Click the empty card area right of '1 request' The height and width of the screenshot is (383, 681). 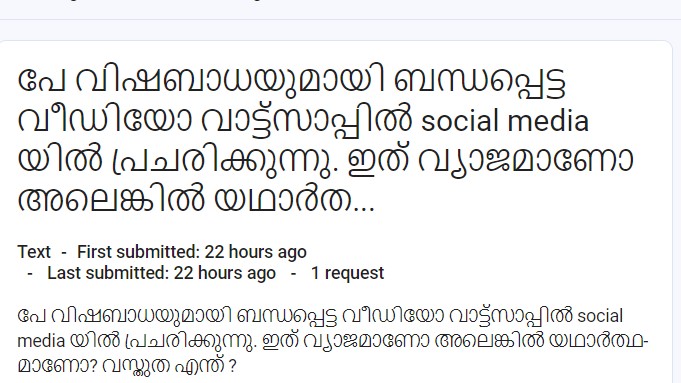click(x=521, y=273)
